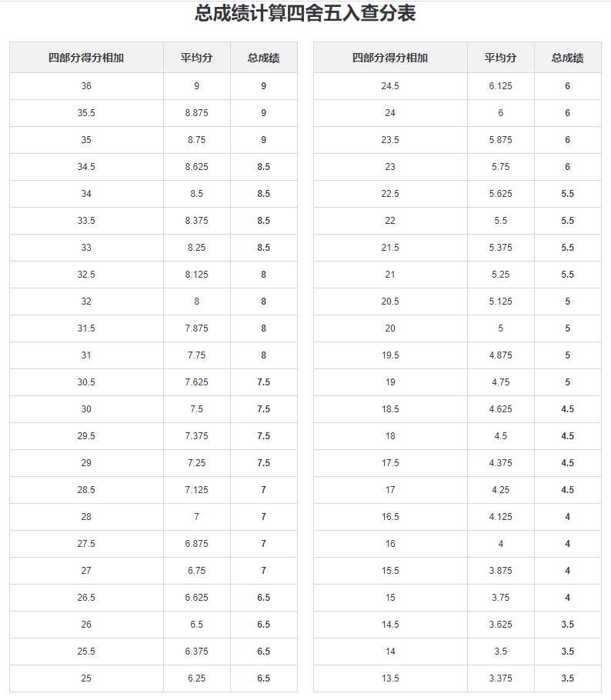Click the average cell 5.375

tap(501, 248)
